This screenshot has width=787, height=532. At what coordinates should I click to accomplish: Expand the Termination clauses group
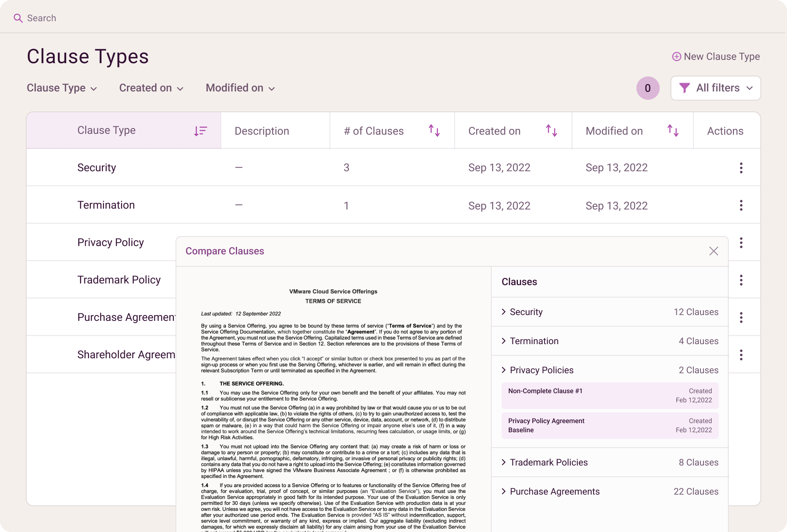point(504,341)
